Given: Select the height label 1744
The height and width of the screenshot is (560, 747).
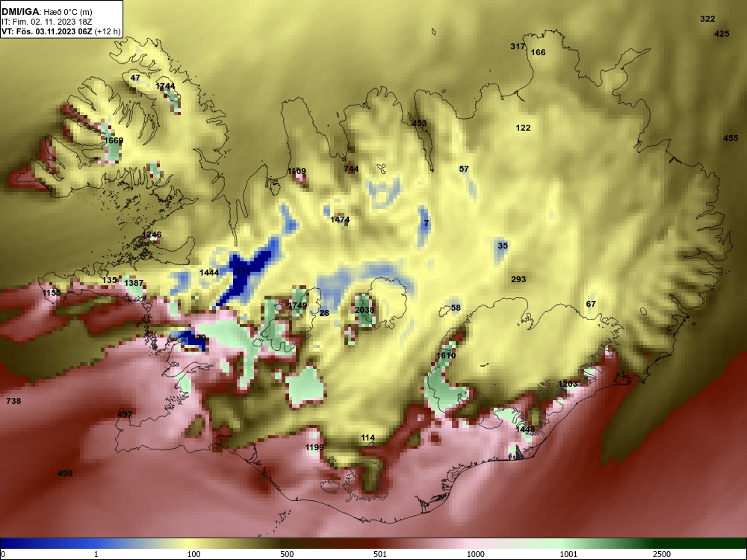Looking at the screenshot, I should pyautogui.click(x=165, y=86).
